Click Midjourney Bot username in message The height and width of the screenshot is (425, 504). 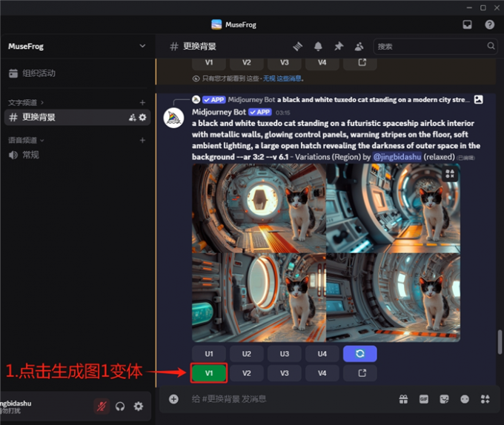point(219,112)
